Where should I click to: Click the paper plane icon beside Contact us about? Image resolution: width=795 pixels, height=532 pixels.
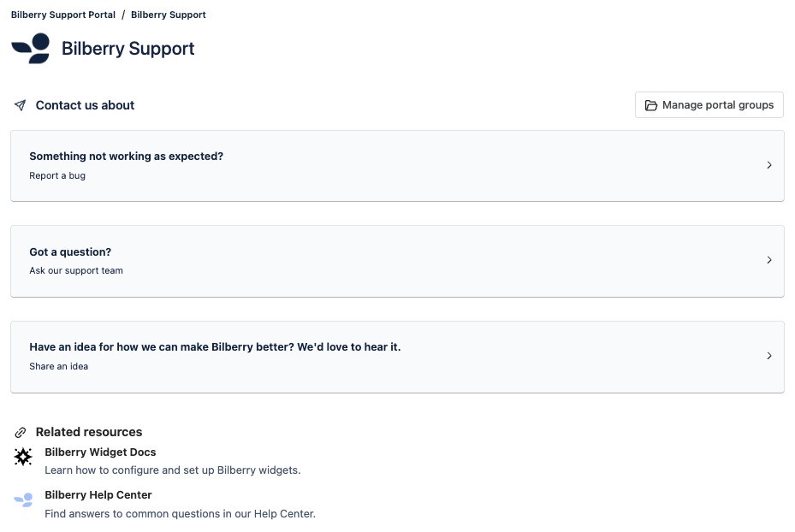[x=20, y=105]
